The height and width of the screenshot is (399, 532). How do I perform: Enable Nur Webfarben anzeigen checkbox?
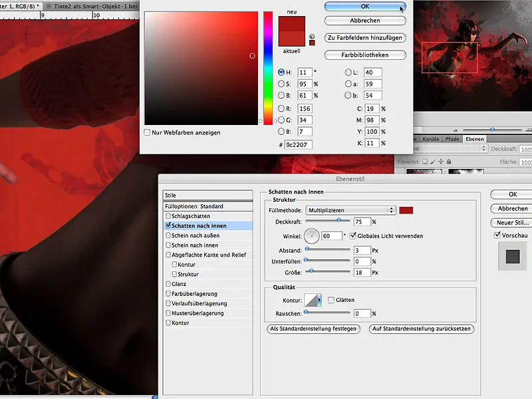coord(147,132)
